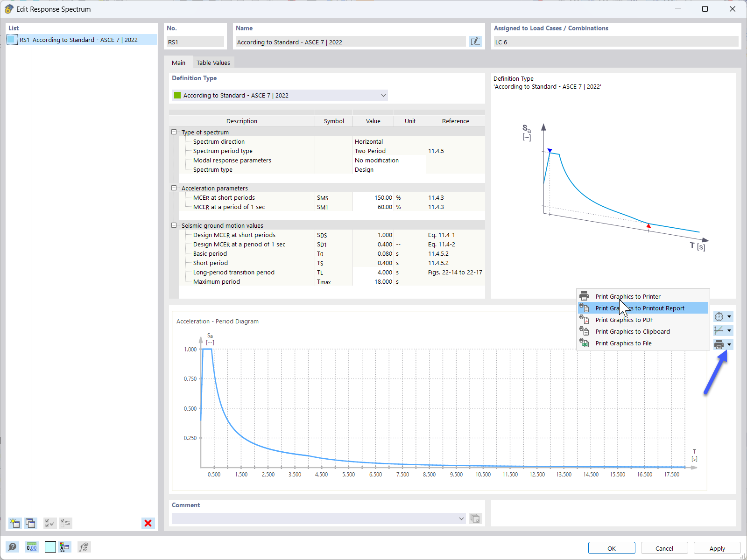Screen dimensions: 747x560
Task: Click the Assigned to Load Cases LC 6 field
Action: (x=616, y=42)
